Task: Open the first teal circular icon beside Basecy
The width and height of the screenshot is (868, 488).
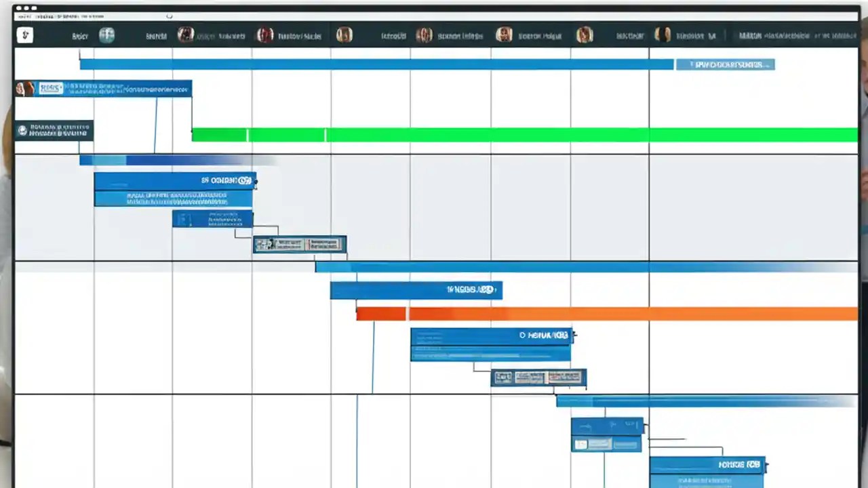Action: coord(106,35)
